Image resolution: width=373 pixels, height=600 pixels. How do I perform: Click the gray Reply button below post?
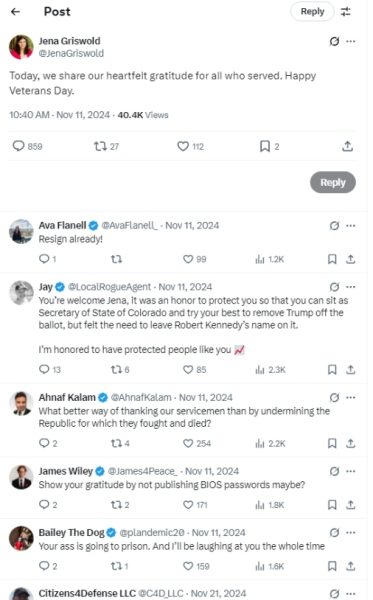click(x=333, y=183)
